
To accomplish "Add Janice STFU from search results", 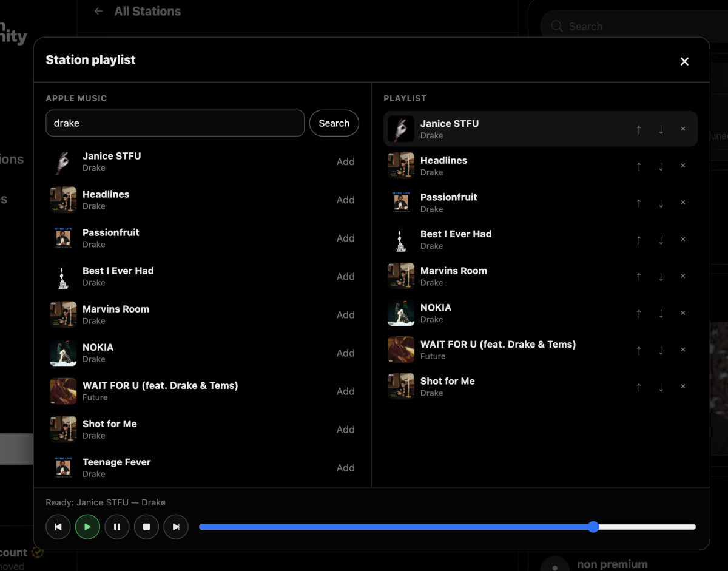I will [346, 161].
